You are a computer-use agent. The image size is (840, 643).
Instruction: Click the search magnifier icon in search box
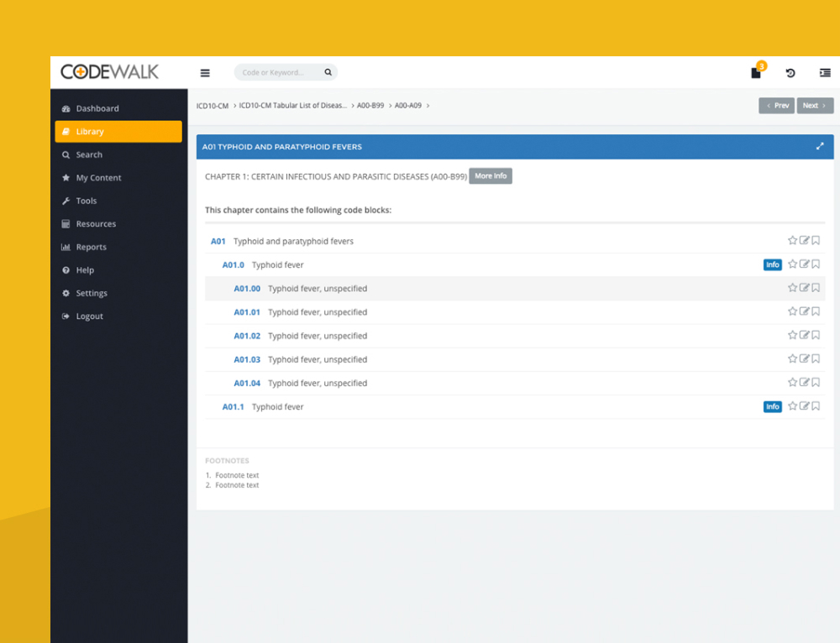[x=328, y=73]
